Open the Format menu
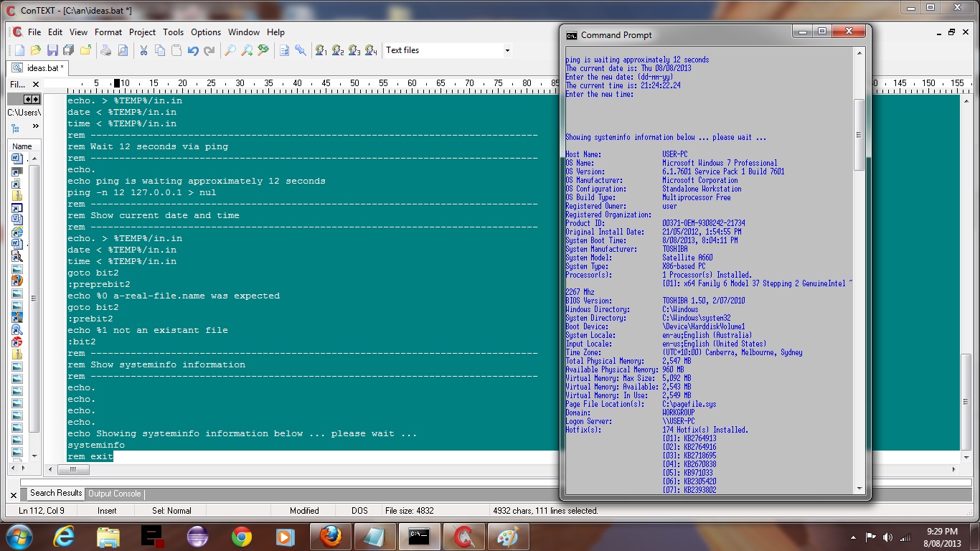This screenshot has height=551, width=980. [x=108, y=32]
